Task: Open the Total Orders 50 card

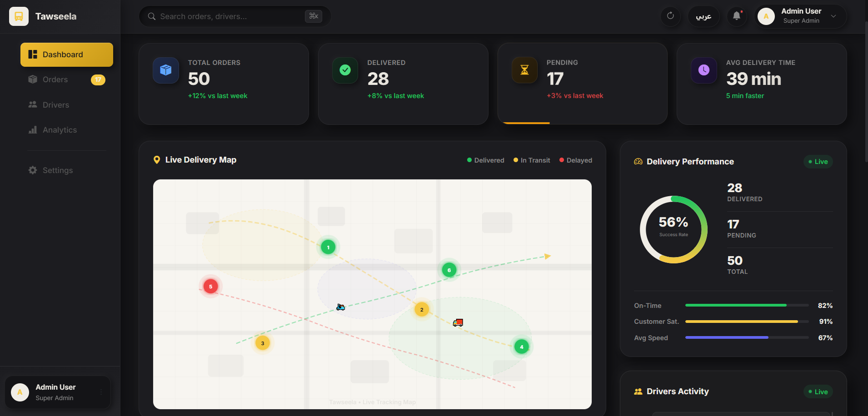Action: coord(224,84)
